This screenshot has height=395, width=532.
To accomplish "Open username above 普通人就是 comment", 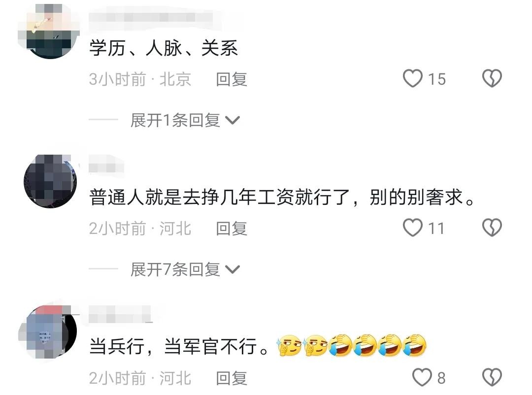I will tap(106, 167).
